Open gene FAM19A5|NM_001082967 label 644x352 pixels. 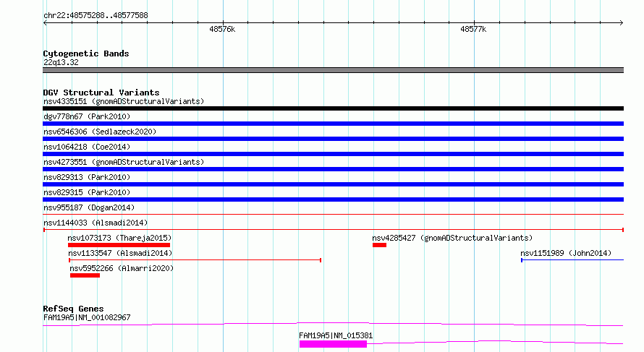tap(87, 317)
